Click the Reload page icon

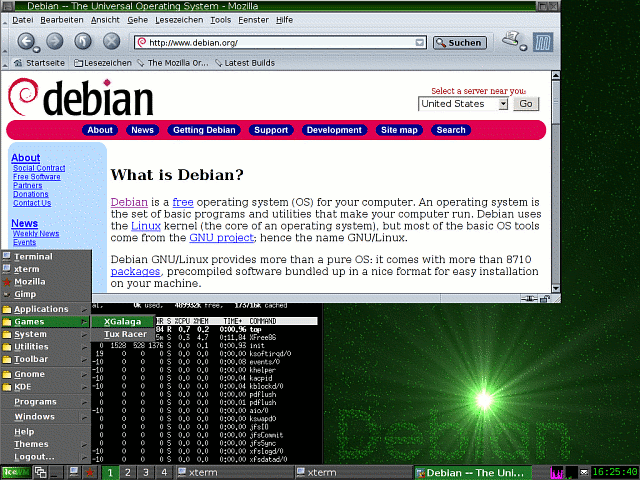point(83,42)
